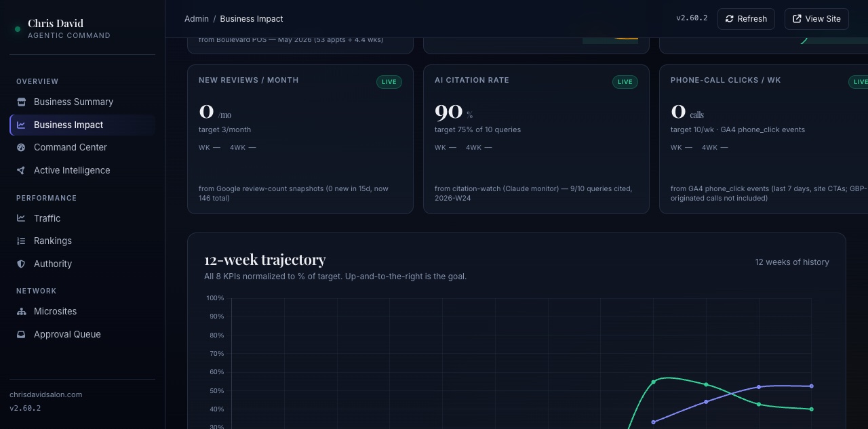This screenshot has width=868, height=429.
Task: Click the New Reviews / Month heading
Action: (248, 80)
